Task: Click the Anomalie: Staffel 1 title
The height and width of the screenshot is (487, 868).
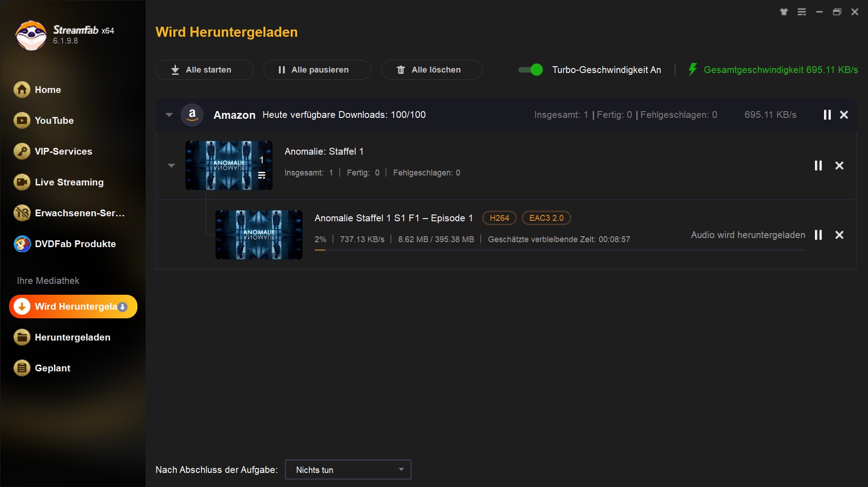Action: pyautogui.click(x=324, y=151)
